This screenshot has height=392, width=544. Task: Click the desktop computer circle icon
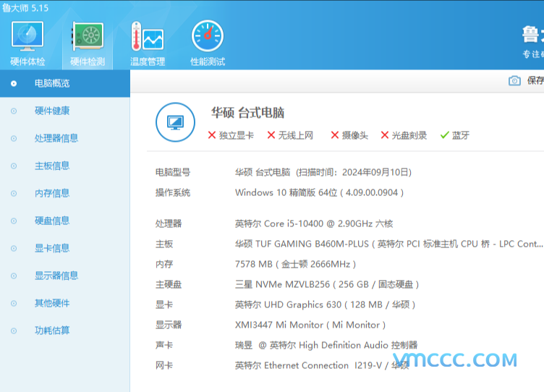(175, 122)
